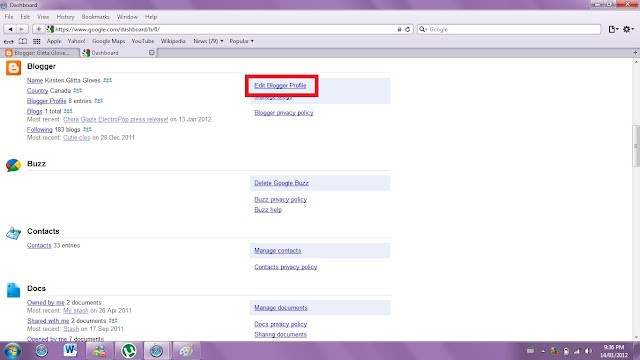Click the sharing icon next to Shared with me
This screenshot has height=360, width=640.
point(113,321)
